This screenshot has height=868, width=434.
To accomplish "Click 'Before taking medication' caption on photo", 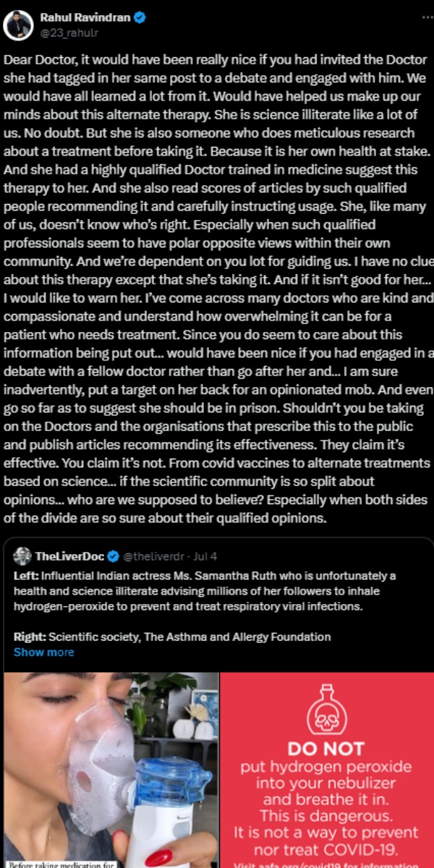I will click(x=59, y=862).
